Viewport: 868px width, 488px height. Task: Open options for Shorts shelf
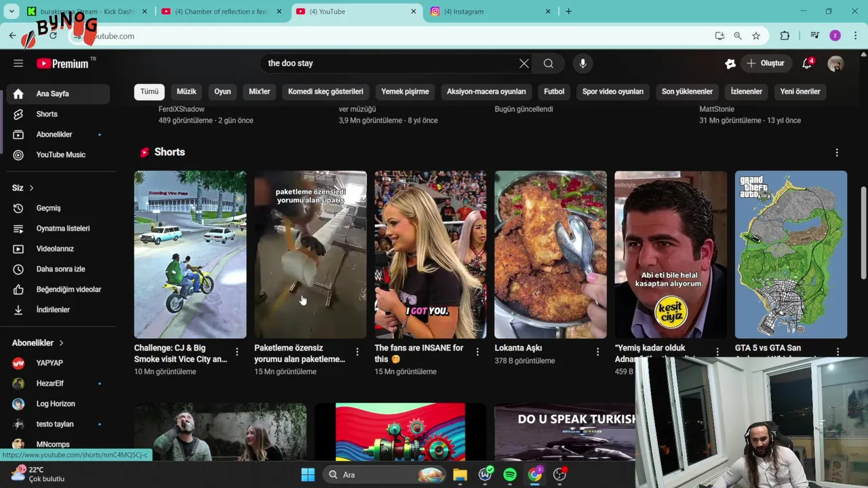coord(837,152)
